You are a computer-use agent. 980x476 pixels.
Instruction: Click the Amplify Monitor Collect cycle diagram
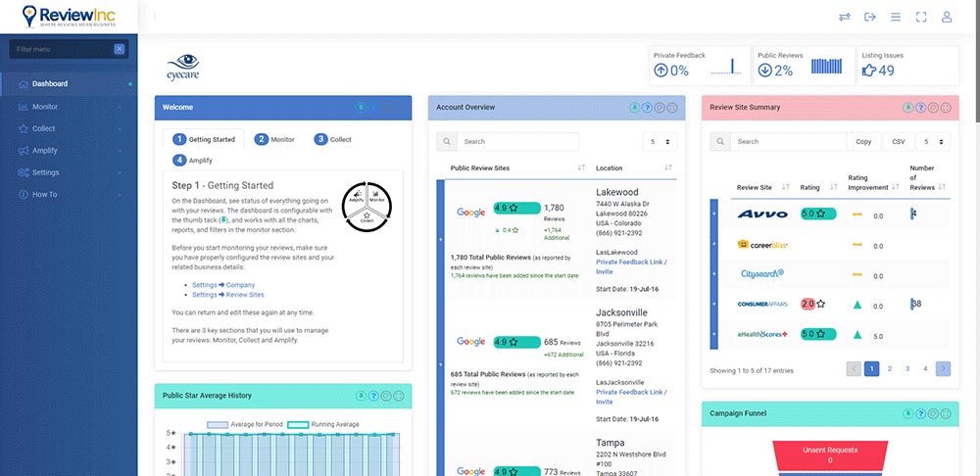coord(367,207)
